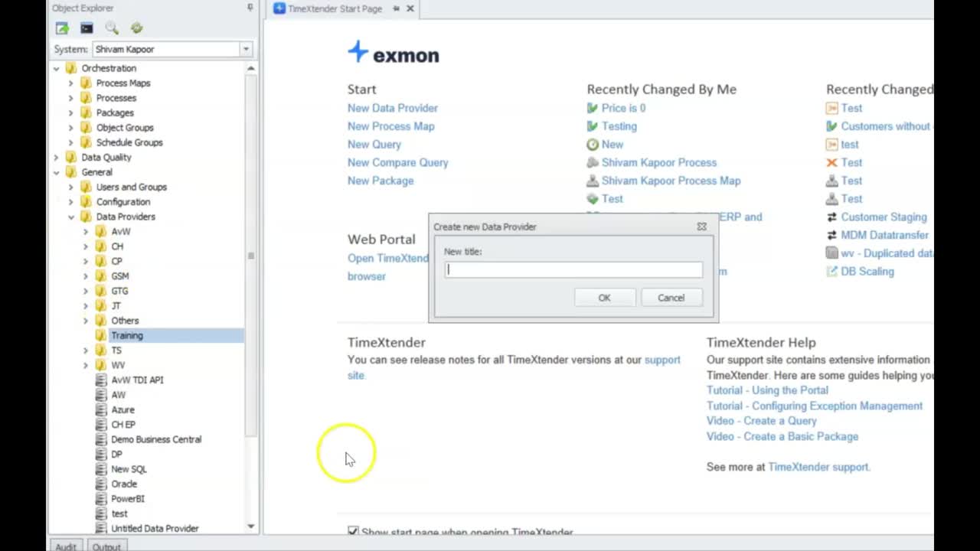Click the tree scrollbar down arrow
The image size is (980, 551).
point(250,527)
